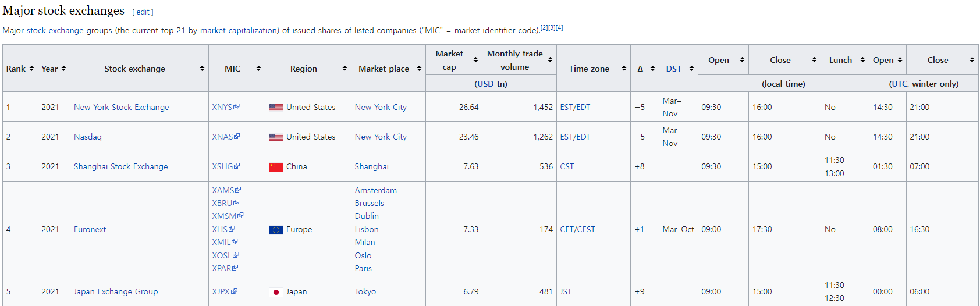Open citation reference [4]
This screenshot has height=306, width=980.
click(559, 27)
